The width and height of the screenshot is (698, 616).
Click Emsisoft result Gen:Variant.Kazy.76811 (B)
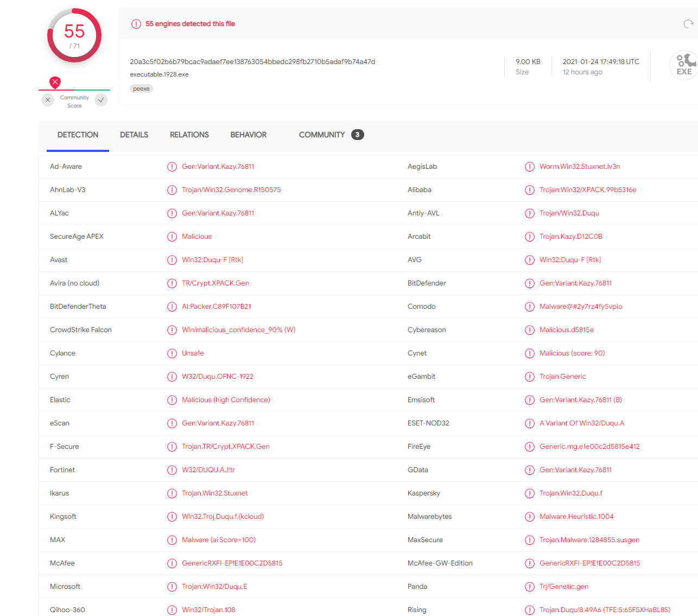tap(581, 400)
